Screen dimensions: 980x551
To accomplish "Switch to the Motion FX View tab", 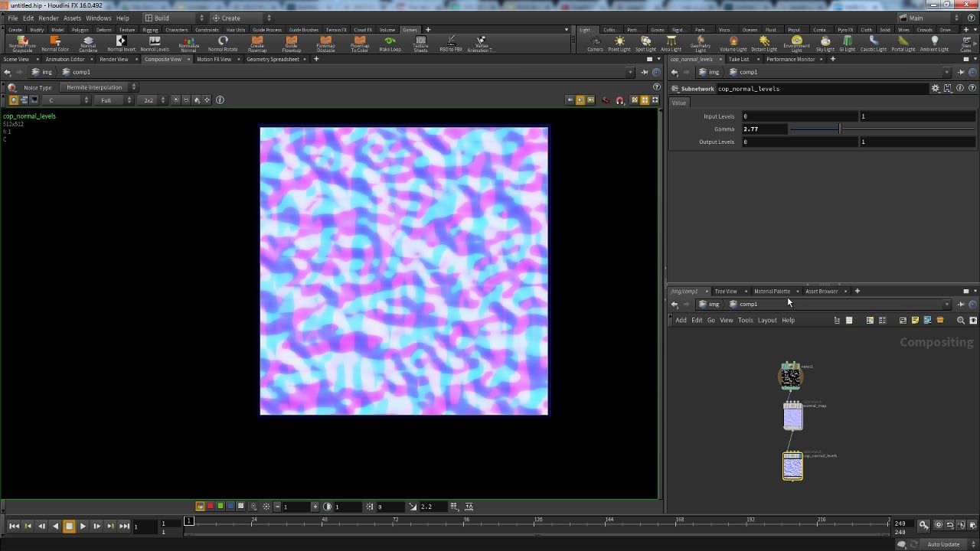I will click(x=215, y=59).
